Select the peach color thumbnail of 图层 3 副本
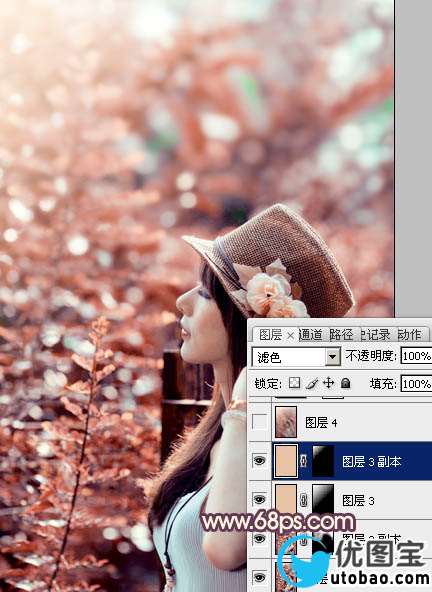This screenshot has width=432, height=592. pyautogui.click(x=286, y=461)
